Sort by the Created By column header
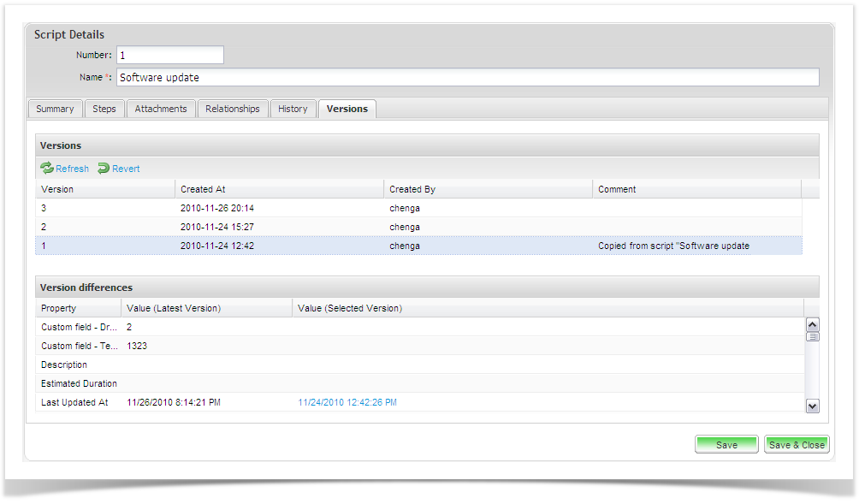This screenshot has width=865, height=504. tap(488, 189)
